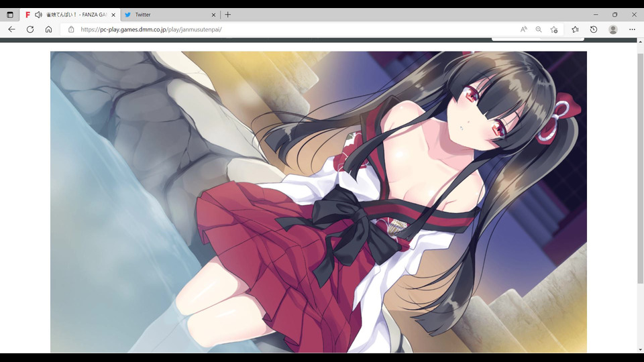Open Settings and more menu
644x362 pixels.
click(x=632, y=29)
